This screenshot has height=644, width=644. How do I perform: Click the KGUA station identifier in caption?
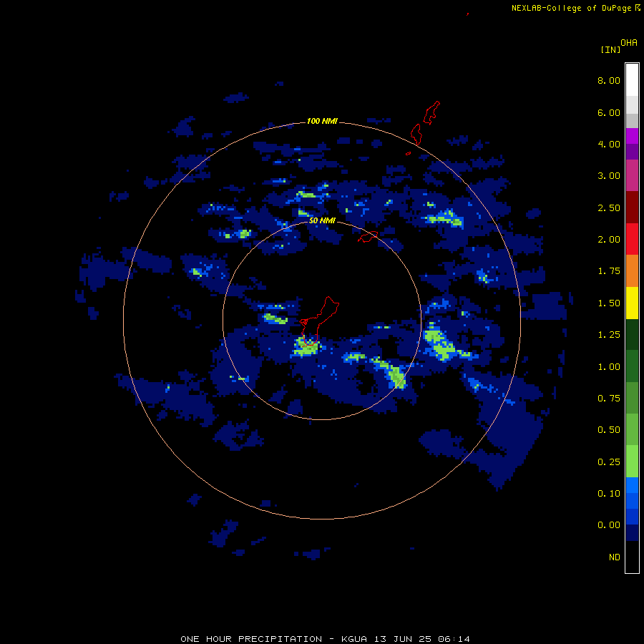(x=354, y=639)
